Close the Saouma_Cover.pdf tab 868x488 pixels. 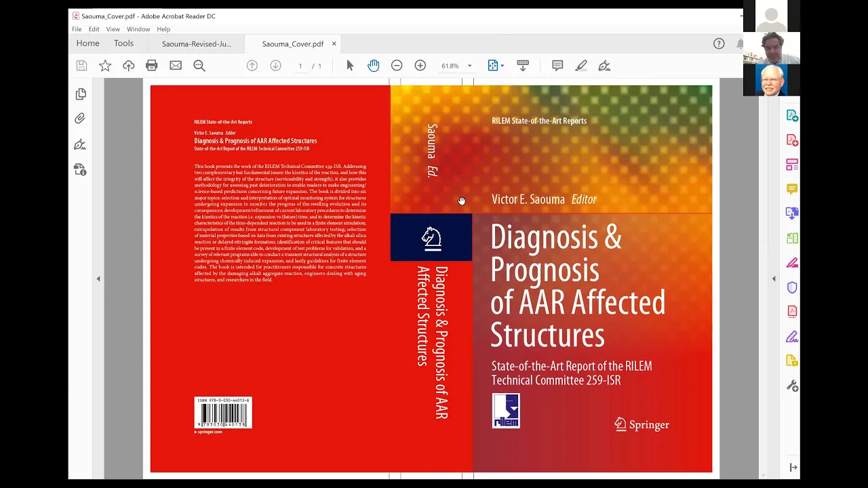tap(334, 44)
